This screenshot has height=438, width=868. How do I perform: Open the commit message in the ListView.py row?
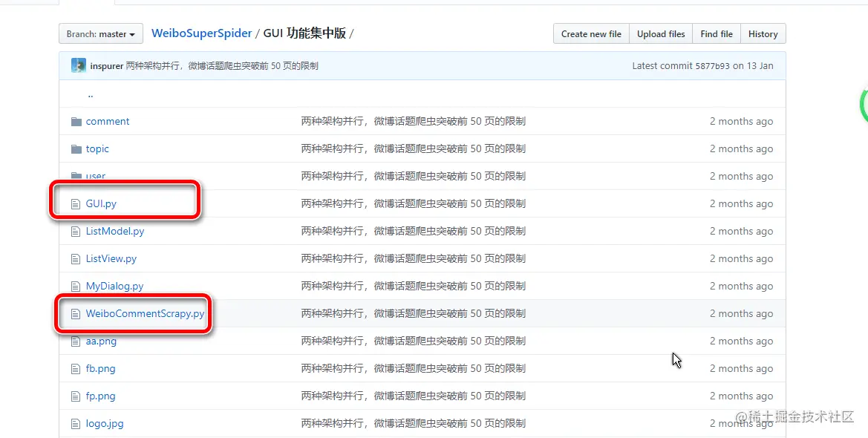pyautogui.click(x=414, y=258)
